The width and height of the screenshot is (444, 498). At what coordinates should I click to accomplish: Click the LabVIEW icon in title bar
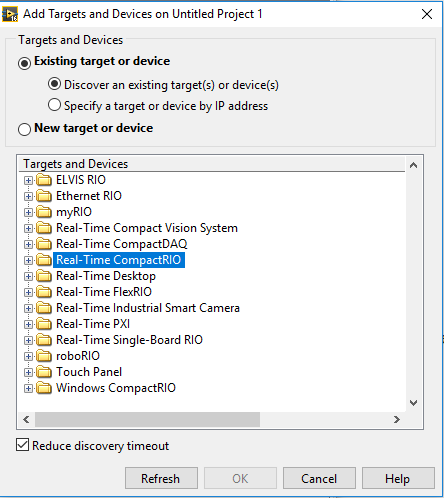(10, 14)
